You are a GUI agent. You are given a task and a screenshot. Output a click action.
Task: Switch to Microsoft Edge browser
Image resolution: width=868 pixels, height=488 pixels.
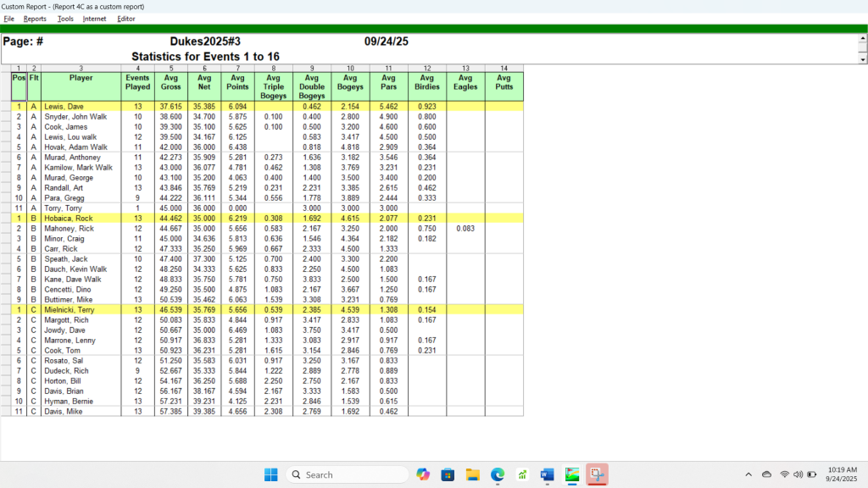click(x=498, y=474)
